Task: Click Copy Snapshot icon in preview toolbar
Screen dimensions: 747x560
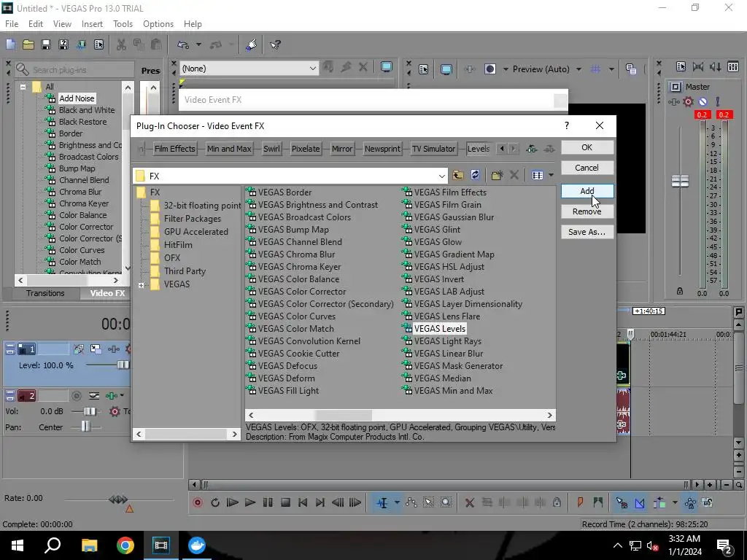Action: click(x=631, y=69)
